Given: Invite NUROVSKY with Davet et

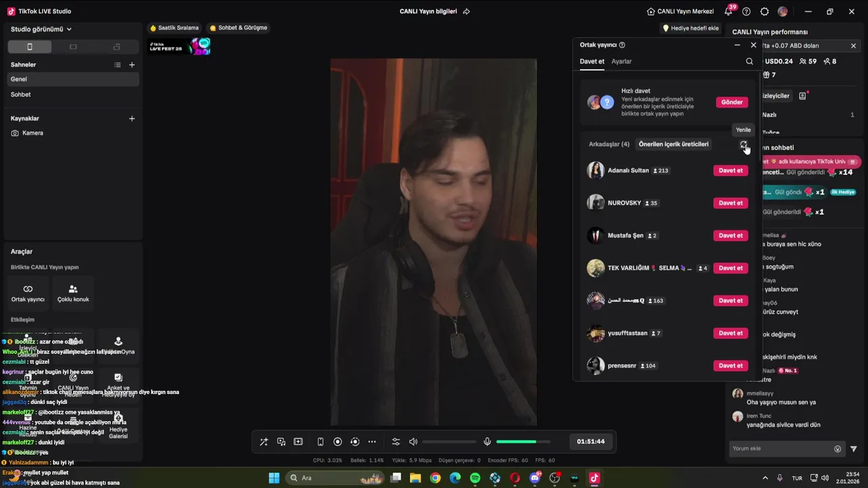Looking at the screenshot, I should coord(731,203).
